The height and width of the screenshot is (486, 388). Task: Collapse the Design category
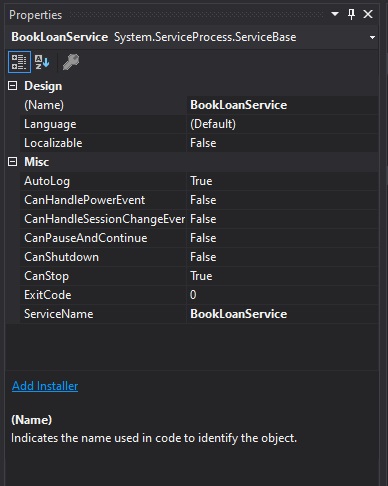tap(12, 86)
